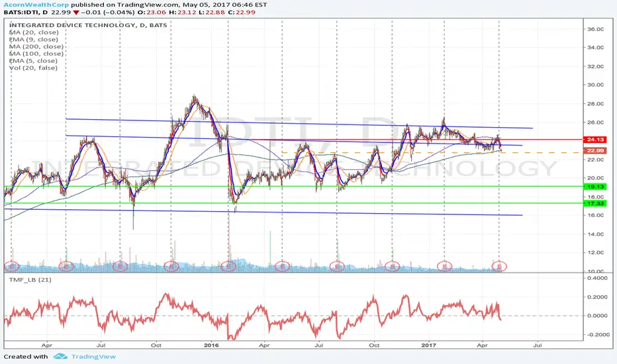This screenshot has width=617, height=364.
Task: Click the earnings E marker between Apr and Jul 2015
Action: (x=66, y=267)
